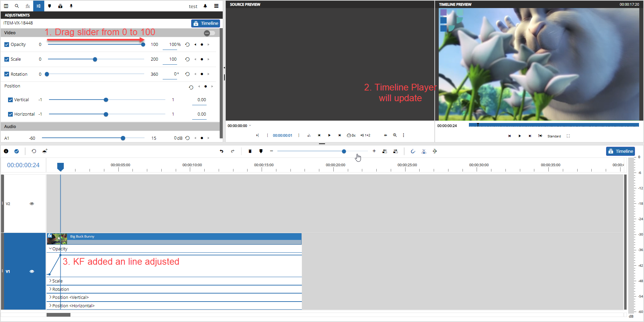This screenshot has width=644, height=322.
Task: Open the voice-over microphone tool
Action: (x=71, y=6)
